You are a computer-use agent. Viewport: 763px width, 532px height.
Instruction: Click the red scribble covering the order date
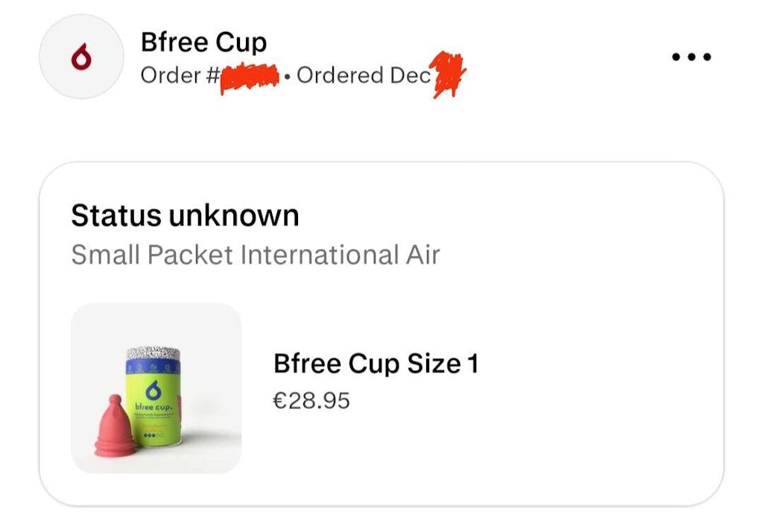coord(449,74)
